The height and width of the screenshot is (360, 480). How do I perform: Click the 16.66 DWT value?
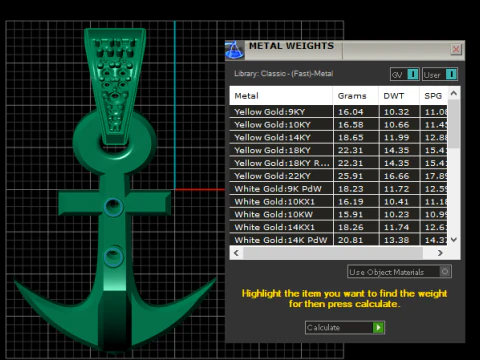[x=396, y=176]
